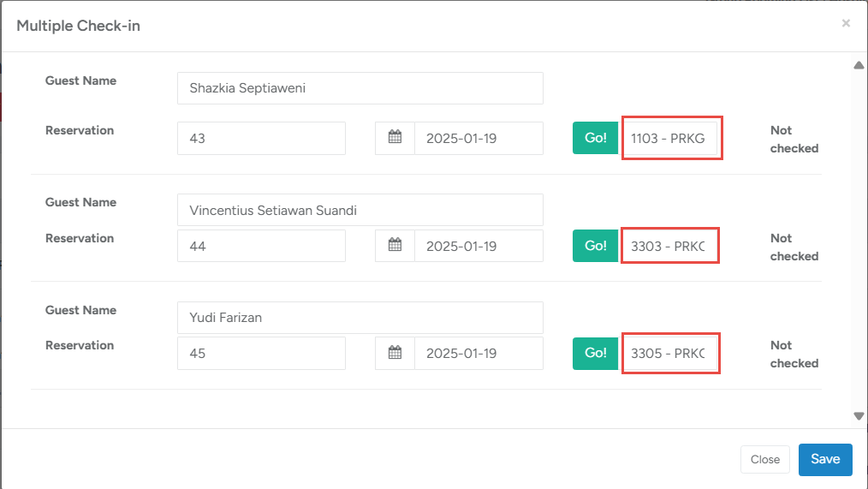
Task: Click calendar icon beside reservation 44
Action: [395, 246]
